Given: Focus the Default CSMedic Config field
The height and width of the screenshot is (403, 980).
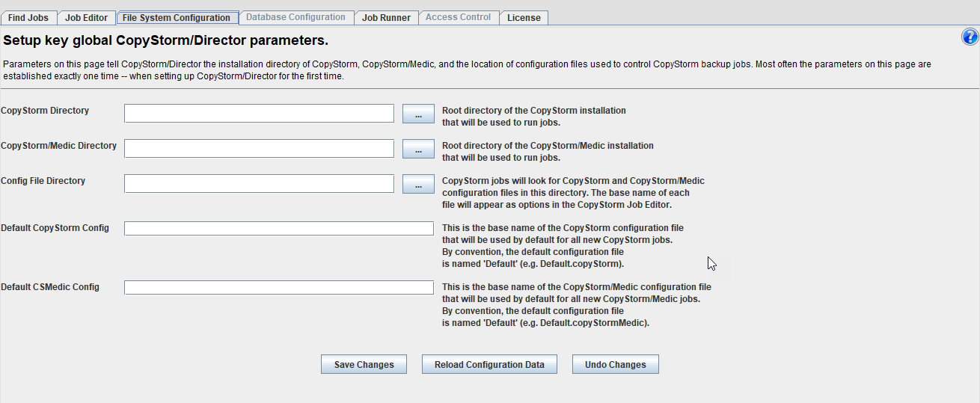Looking at the screenshot, I should coord(279,287).
